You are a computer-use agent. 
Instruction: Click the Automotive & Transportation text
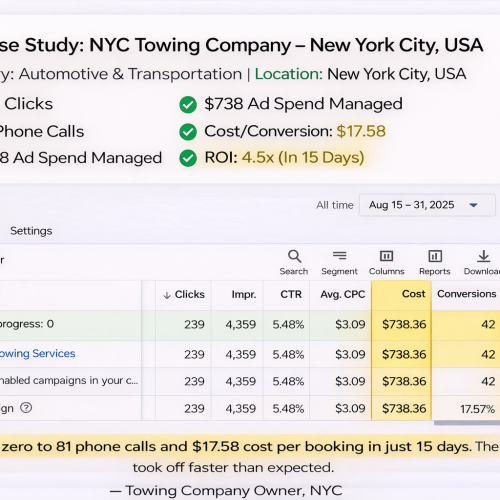coord(130,74)
